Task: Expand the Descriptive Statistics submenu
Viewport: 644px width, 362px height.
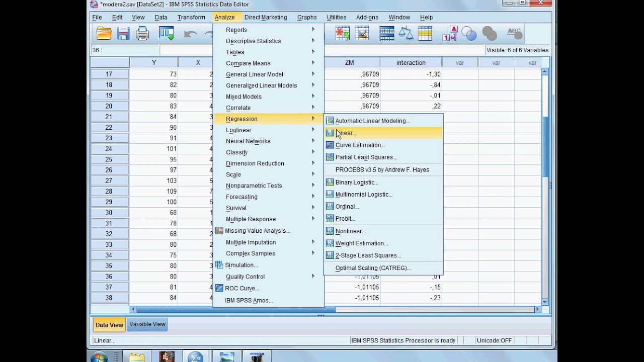Action: 268,41
